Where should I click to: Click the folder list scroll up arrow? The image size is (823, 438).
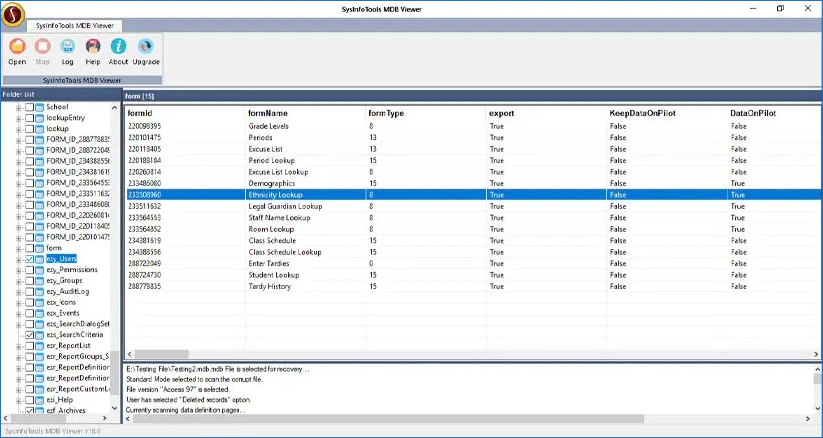[x=115, y=107]
